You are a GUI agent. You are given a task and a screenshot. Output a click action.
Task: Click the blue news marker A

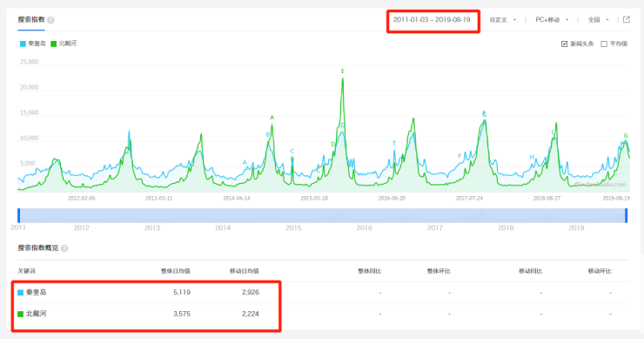pos(245,162)
